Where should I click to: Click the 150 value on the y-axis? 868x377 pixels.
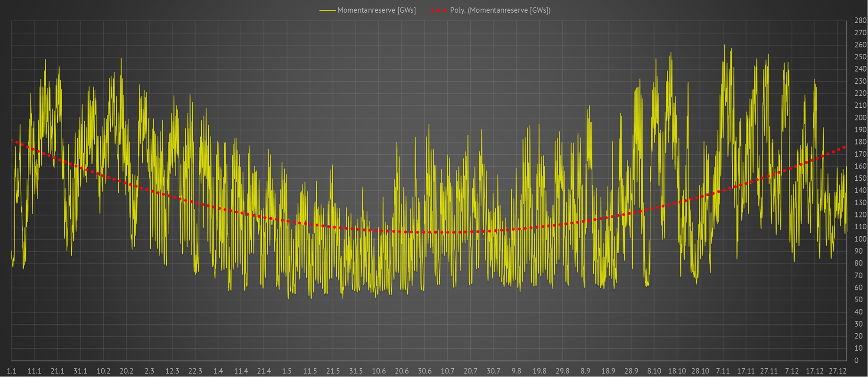pyautogui.click(x=860, y=178)
